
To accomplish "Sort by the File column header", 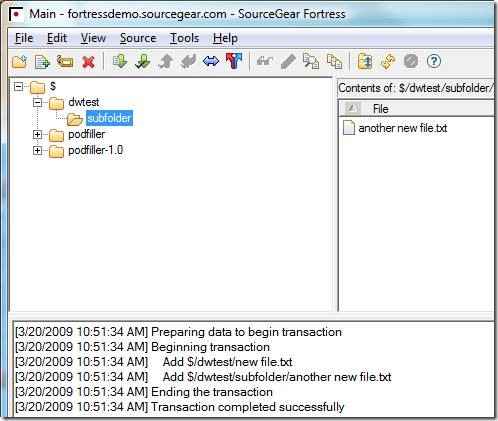I will pos(417,109).
